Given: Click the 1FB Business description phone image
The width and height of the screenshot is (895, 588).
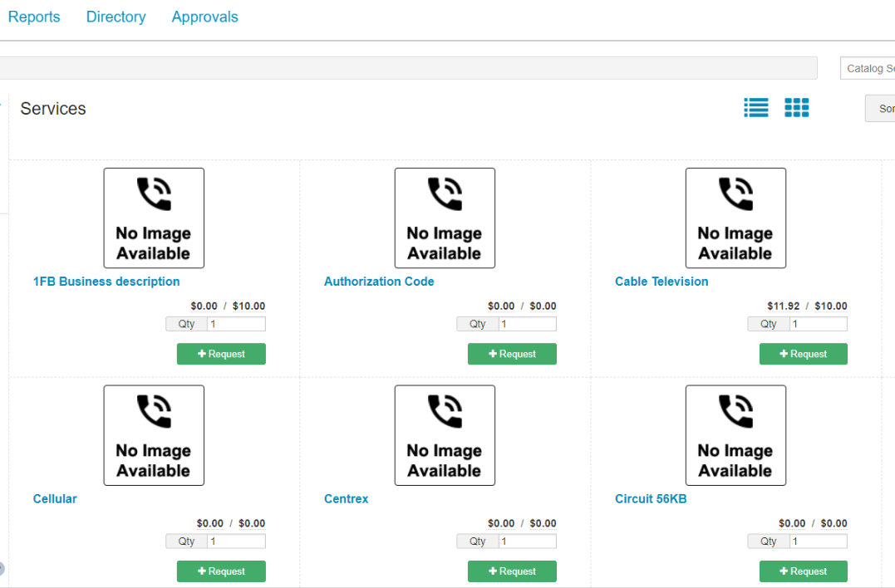Looking at the screenshot, I should (154, 218).
